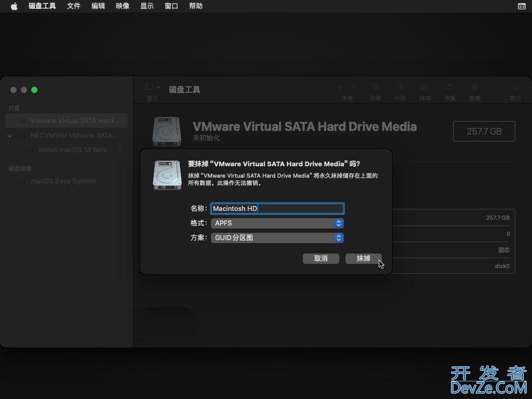Click the 固态 type value

click(x=504, y=250)
